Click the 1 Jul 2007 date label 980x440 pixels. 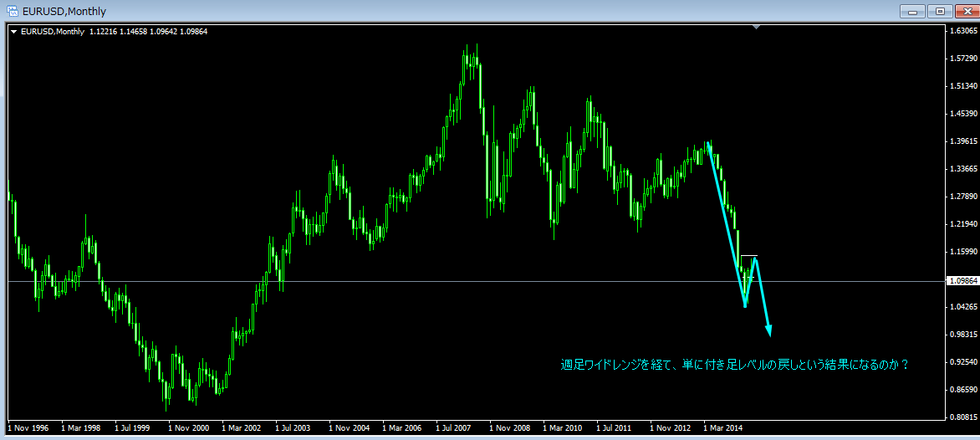(457, 428)
